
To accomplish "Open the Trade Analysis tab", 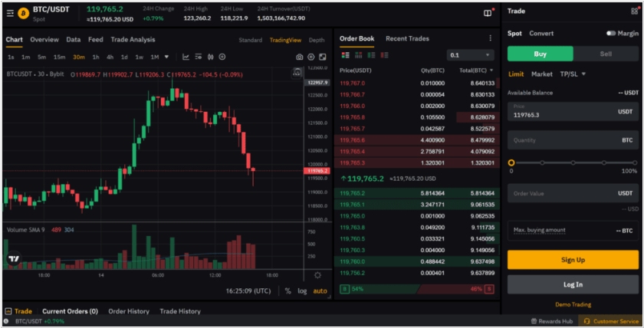I will (x=133, y=40).
